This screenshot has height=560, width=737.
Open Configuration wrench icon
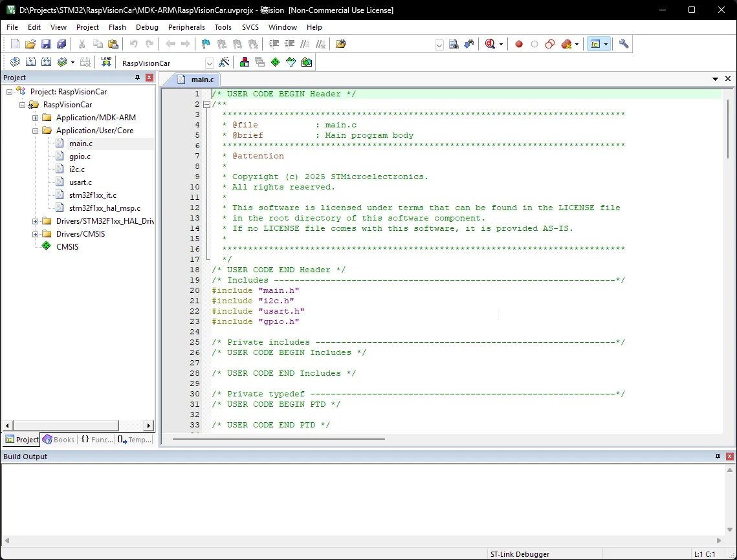pos(624,44)
